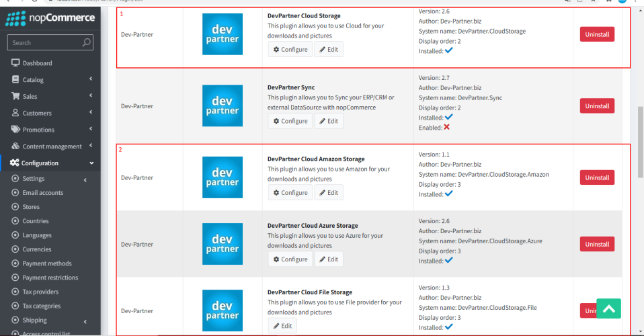Configure DevPartner Cloud Amazon Storage plugin
This screenshot has height=336, width=644.
point(290,193)
